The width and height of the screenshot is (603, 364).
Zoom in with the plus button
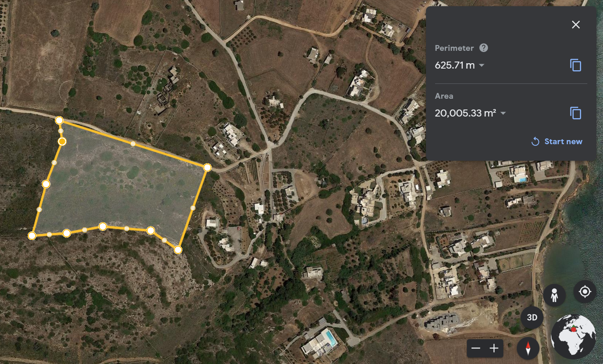click(494, 348)
